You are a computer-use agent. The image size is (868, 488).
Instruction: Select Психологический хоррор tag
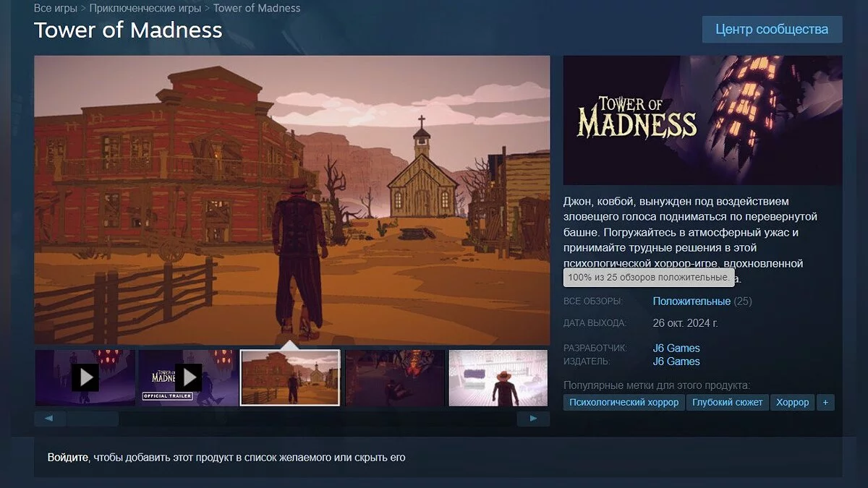tap(624, 402)
